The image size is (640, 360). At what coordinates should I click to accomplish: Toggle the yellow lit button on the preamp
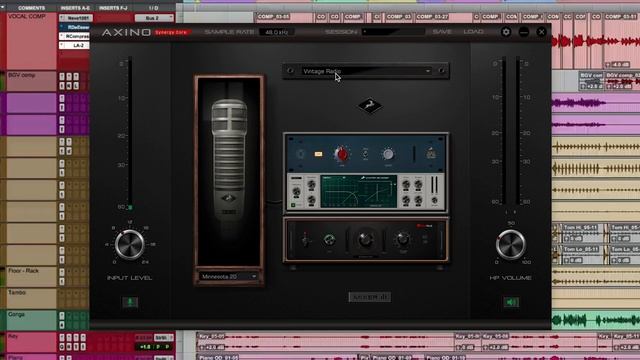[x=318, y=154]
